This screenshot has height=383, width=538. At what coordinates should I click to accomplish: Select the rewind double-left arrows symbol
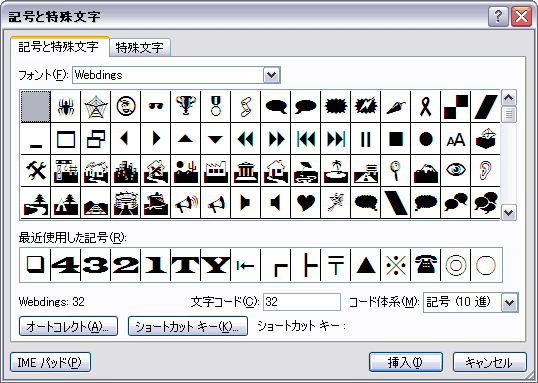coord(246,139)
